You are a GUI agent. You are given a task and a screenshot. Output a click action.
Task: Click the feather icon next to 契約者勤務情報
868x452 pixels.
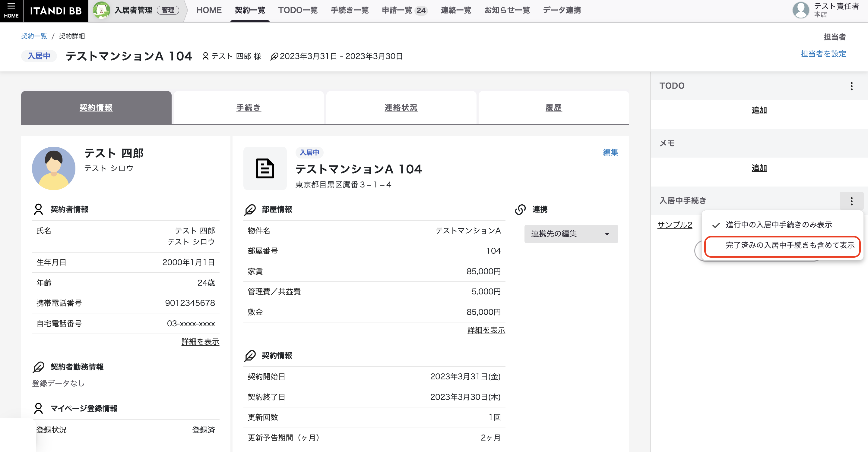pyautogui.click(x=38, y=367)
